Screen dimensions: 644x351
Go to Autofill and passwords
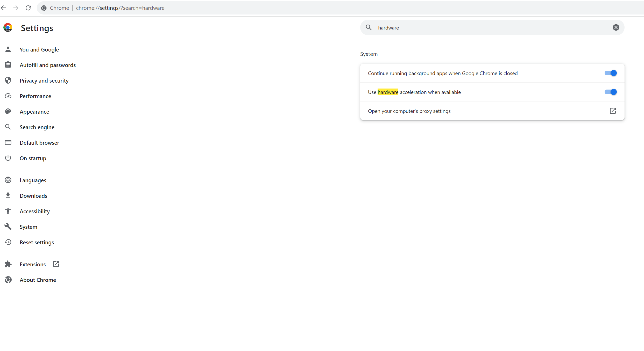tap(48, 65)
